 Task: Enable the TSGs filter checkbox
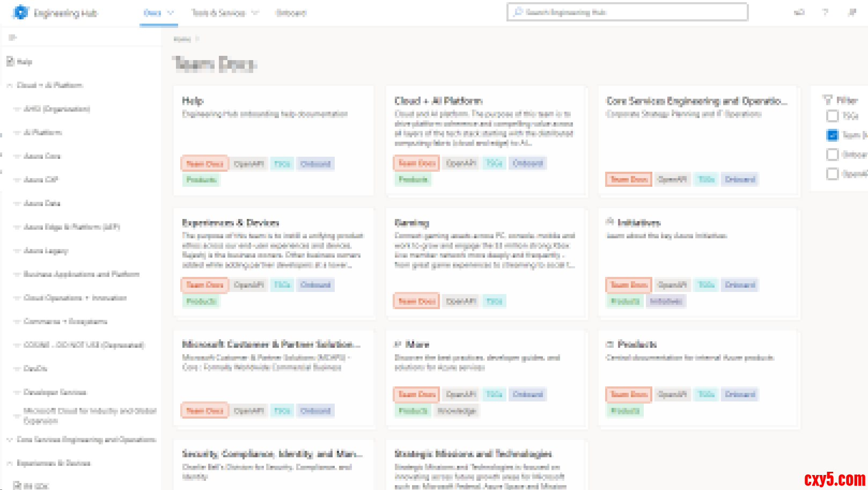pyautogui.click(x=832, y=116)
